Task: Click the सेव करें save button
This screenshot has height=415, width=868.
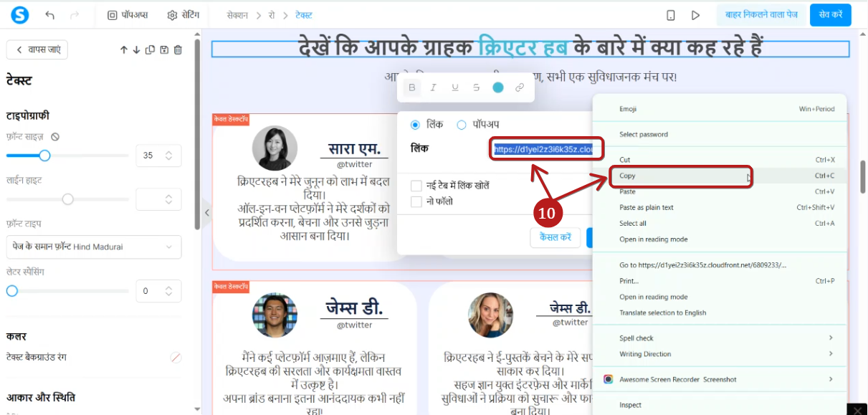Action: click(x=831, y=15)
